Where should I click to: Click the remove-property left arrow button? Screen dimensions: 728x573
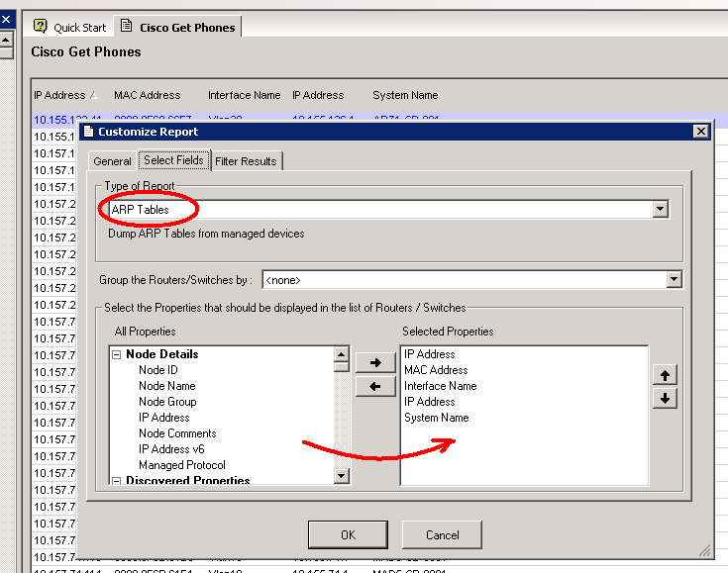[x=375, y=386]
